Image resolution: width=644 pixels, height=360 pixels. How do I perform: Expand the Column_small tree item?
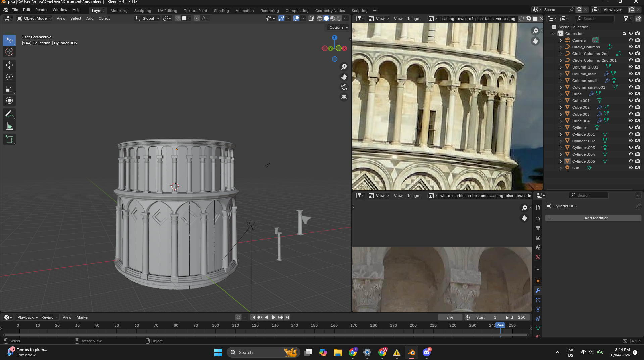click(561, 81)
